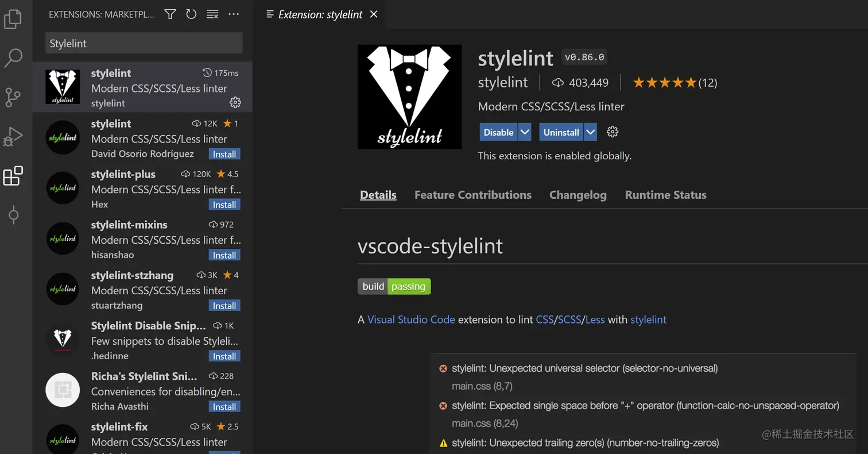Expand the Uninstall button dropdown arrow

(591, 132)
